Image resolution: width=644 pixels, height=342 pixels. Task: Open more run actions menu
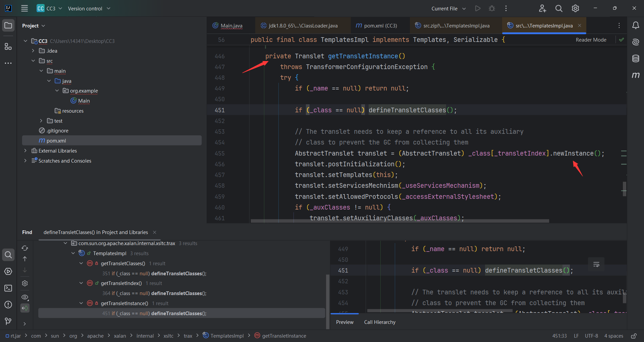tap(506, 8)
